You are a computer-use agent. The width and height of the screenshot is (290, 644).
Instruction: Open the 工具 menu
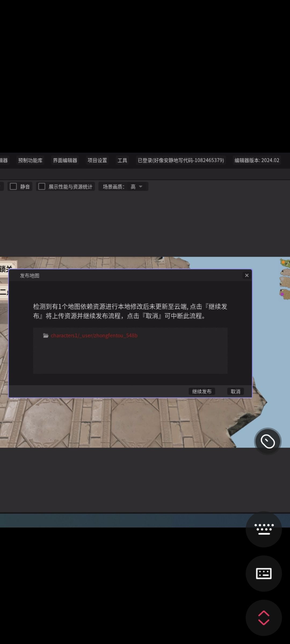(x=122, y=160)
